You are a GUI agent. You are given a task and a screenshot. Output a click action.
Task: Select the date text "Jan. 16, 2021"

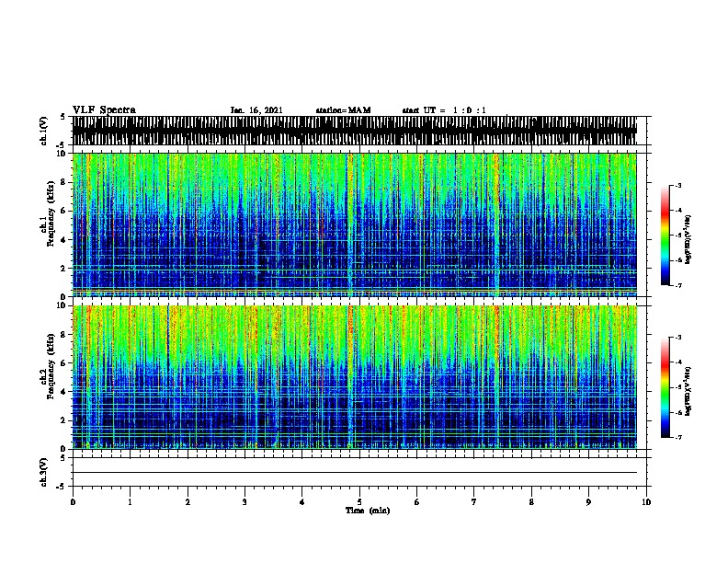[256, 110]
